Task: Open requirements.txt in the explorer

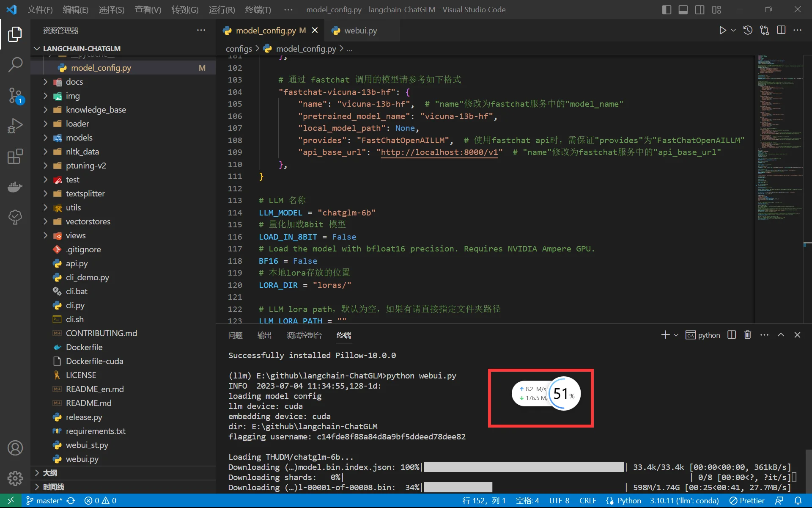Action: click(96, 431)
